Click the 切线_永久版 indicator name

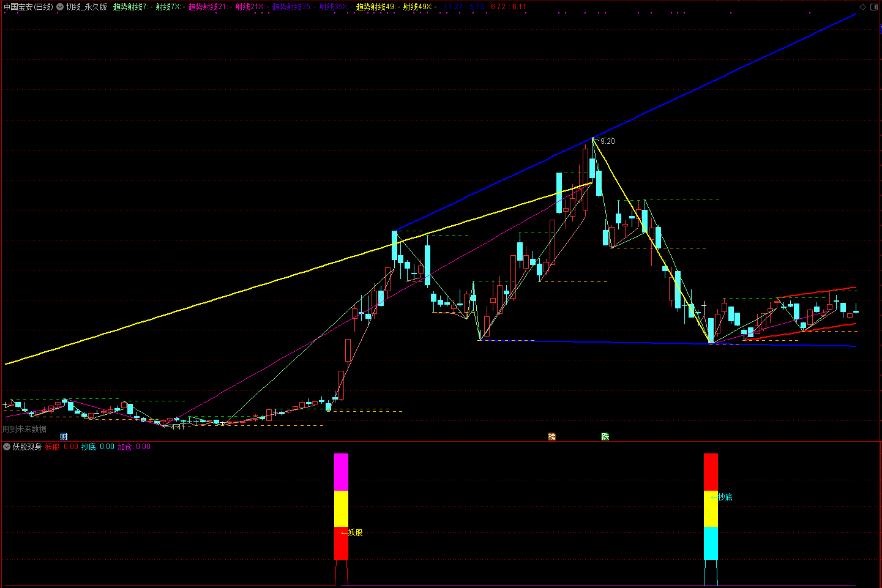(x=86, y=7)
